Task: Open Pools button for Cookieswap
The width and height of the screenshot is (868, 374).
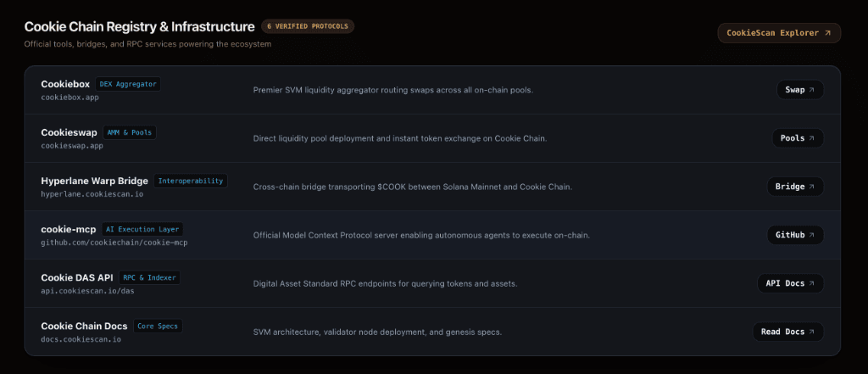Action: click(798, 138)
